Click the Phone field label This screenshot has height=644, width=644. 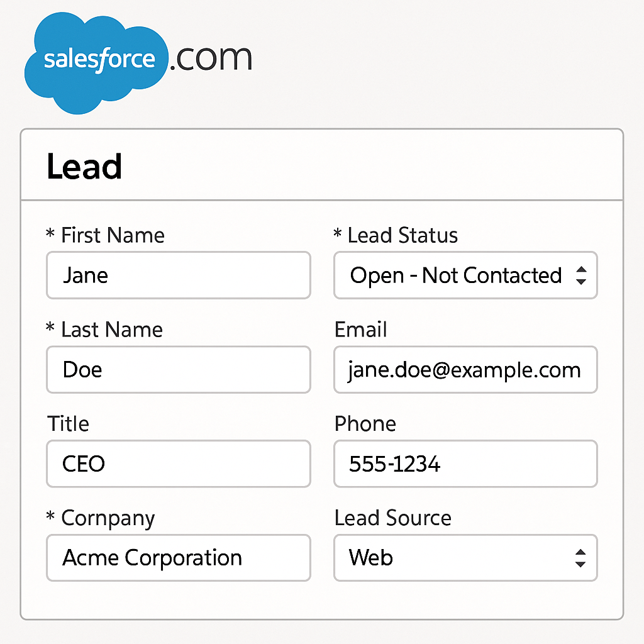[x=365, y=424]
